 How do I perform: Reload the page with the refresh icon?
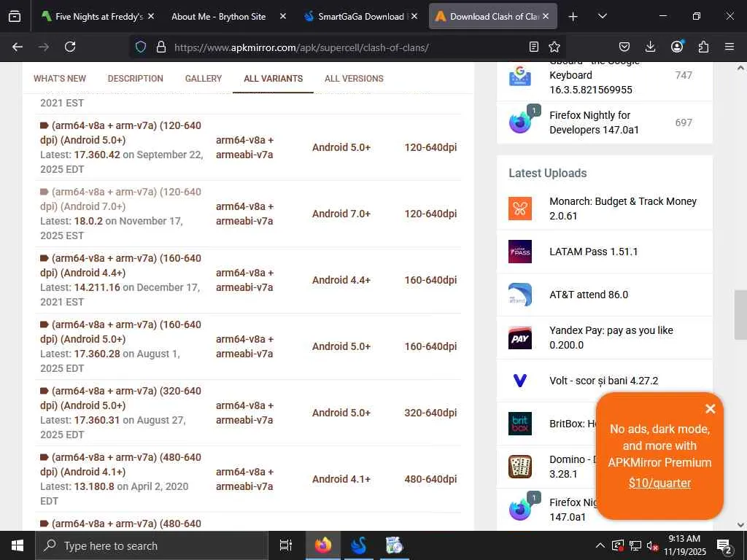pyautogui.click(x=70, y=47)
